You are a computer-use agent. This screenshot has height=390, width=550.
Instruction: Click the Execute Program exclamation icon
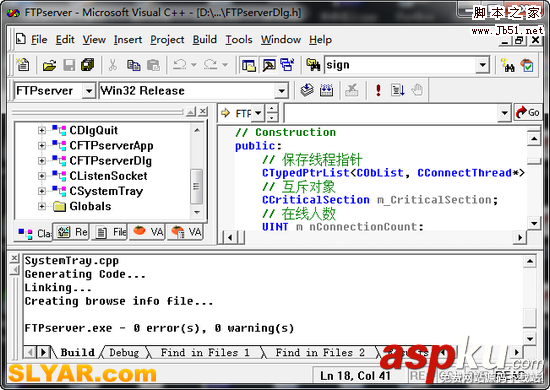(x=378, y=90)
